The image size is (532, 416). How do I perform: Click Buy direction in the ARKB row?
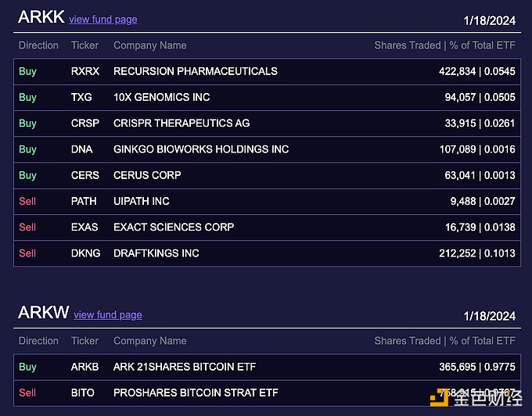(x=27, y=368)
